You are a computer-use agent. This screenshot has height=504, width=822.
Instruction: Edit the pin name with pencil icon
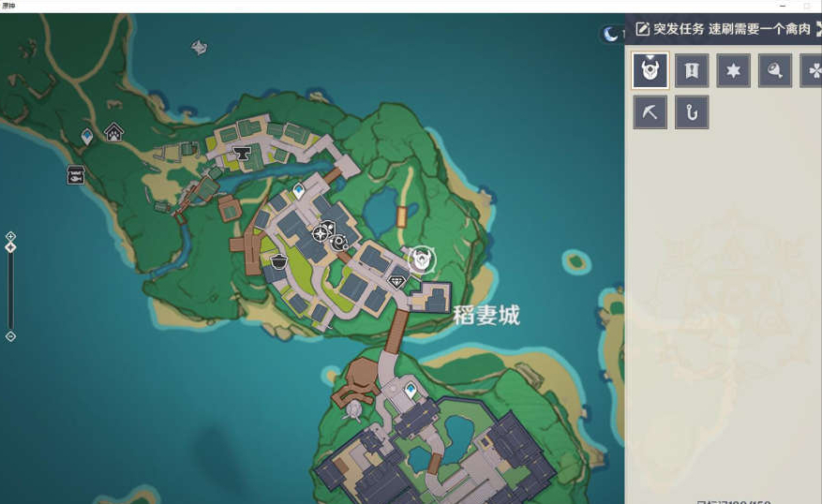[x=642, y=29]
